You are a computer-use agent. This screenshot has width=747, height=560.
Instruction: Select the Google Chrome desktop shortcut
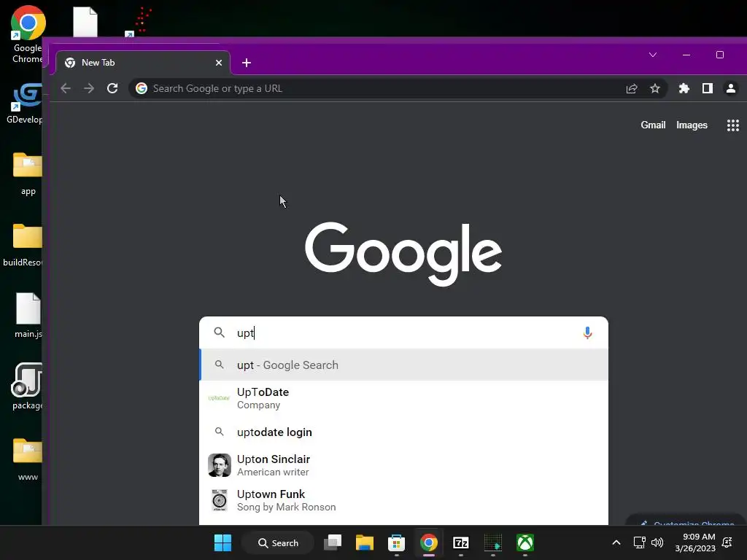tap(27, 34)
